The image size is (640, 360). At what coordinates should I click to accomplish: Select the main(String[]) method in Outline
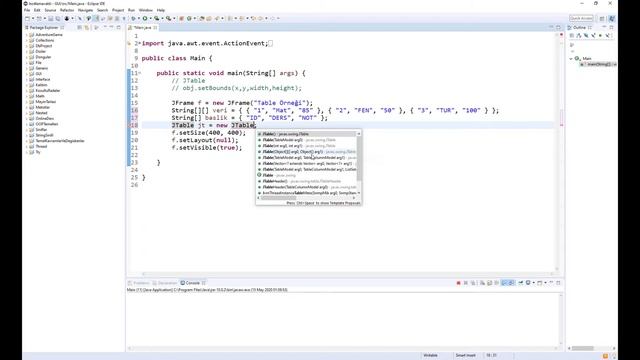[x=598, y=64]
